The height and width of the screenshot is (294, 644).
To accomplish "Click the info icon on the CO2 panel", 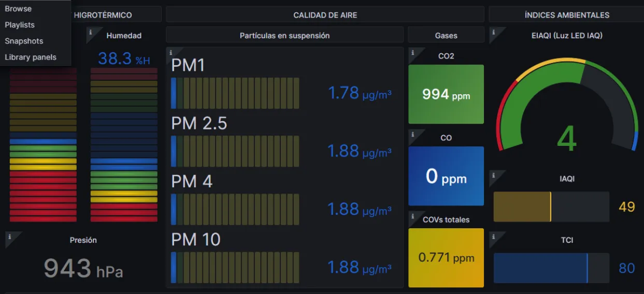I will [412, 52].
